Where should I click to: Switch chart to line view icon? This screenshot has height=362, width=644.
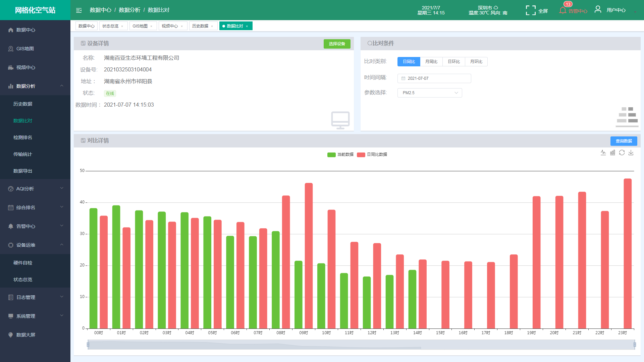(x=603, y=153)
